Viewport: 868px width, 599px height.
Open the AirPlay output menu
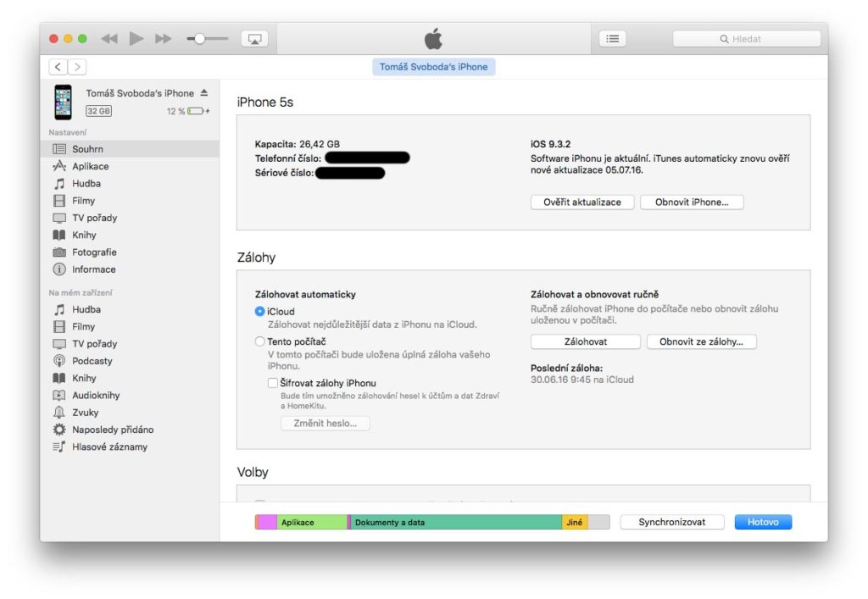(254, 39)
